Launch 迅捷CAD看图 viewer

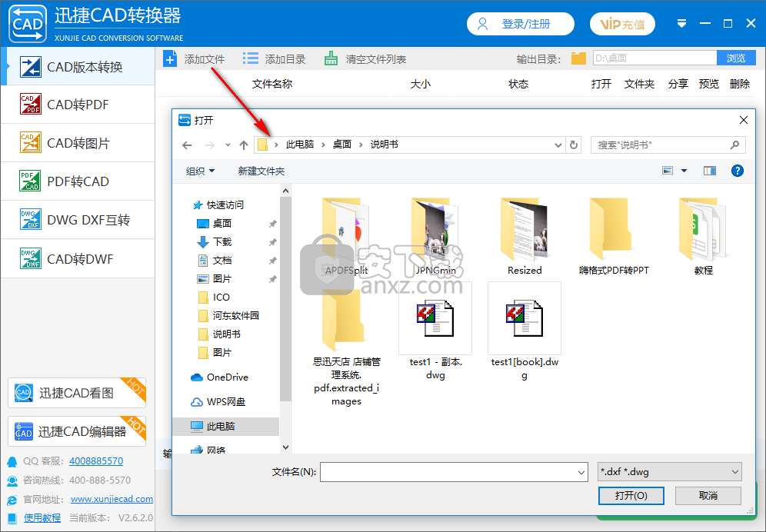click(77, 393)
